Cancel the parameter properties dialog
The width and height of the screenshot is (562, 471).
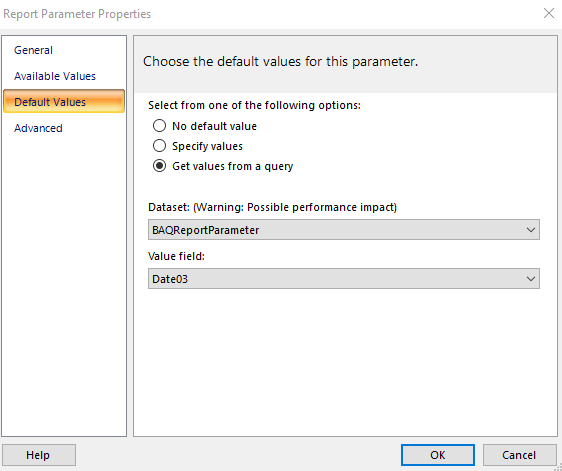[x=519, y=455]
